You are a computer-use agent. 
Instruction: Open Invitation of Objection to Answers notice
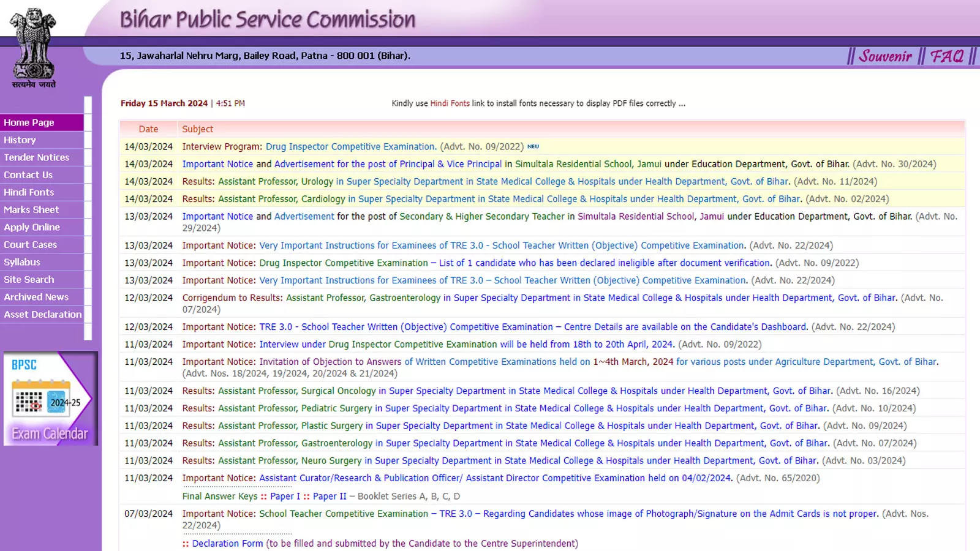(x=599, y=362)
